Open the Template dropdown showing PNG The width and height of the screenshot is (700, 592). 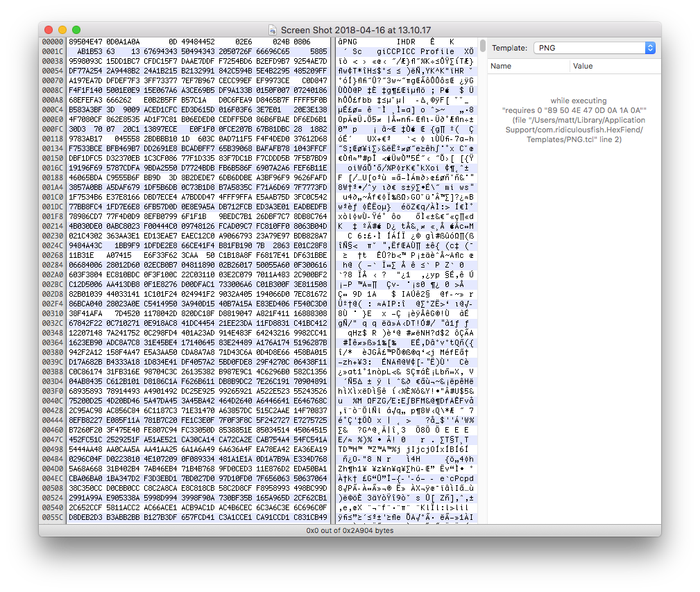pyautogui.click(x=593, y=49)
